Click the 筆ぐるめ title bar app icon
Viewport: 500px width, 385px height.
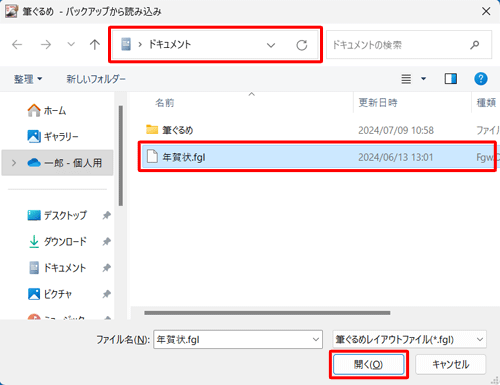(x=11, y=11)
